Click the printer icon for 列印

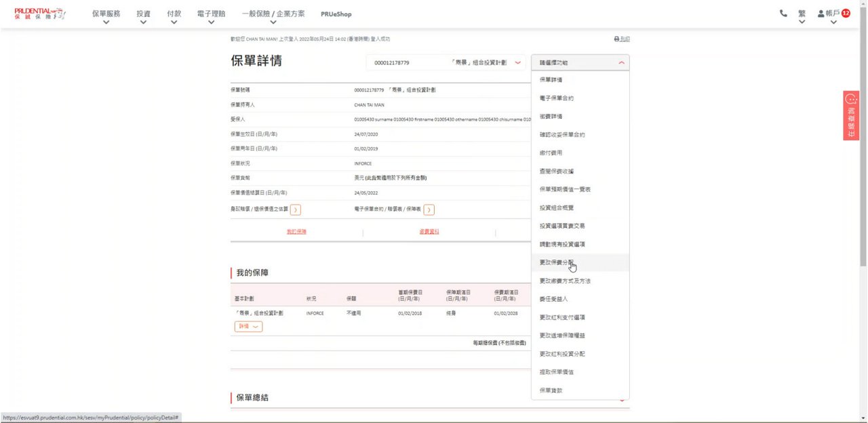pos(616,39)
